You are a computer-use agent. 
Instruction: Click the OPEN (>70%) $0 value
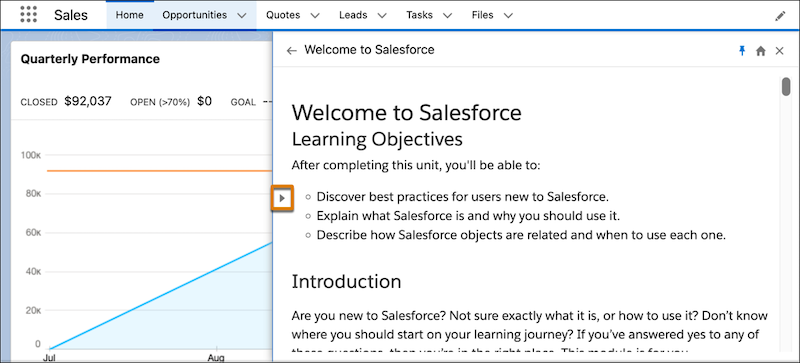pyautogui.click(x=205, y=102)
